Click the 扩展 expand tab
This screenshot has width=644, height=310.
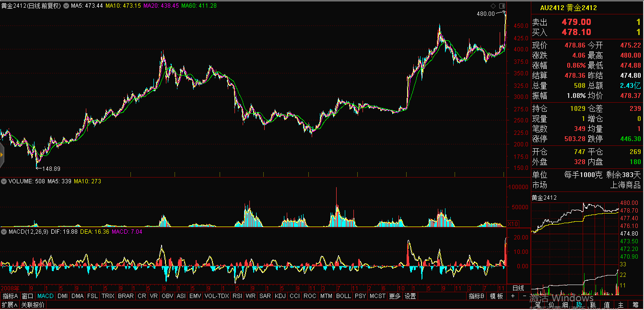(x=9, y=305)
